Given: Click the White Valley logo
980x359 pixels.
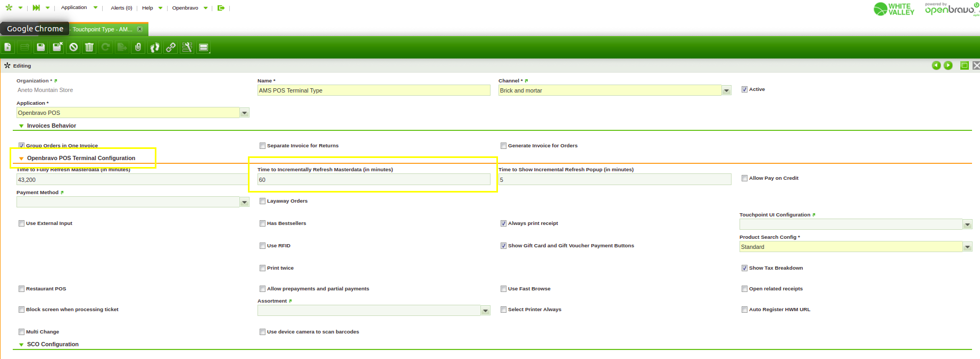Looking at the screenshot, I should [x=894, y=9].
